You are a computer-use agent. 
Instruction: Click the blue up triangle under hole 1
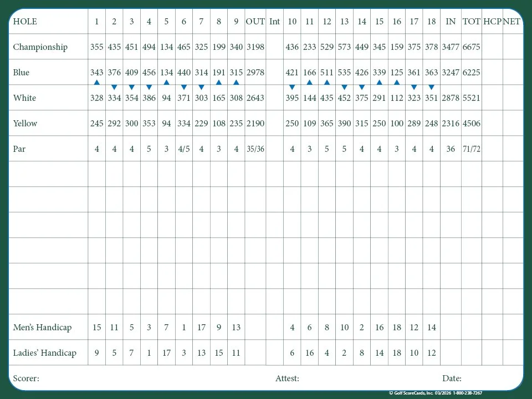click(96, 83)
